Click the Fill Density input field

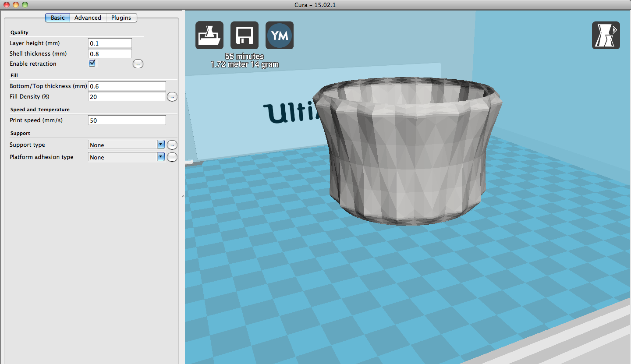coord(127,97)
